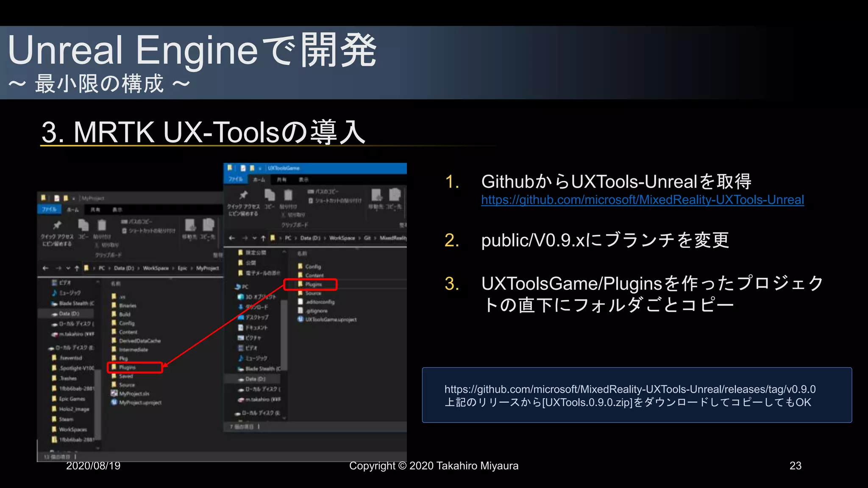This screenshot has height=488, width=868.
Task: Open the File (ファイル) tab in UXToolsGame window
Action: coord(236,179)
